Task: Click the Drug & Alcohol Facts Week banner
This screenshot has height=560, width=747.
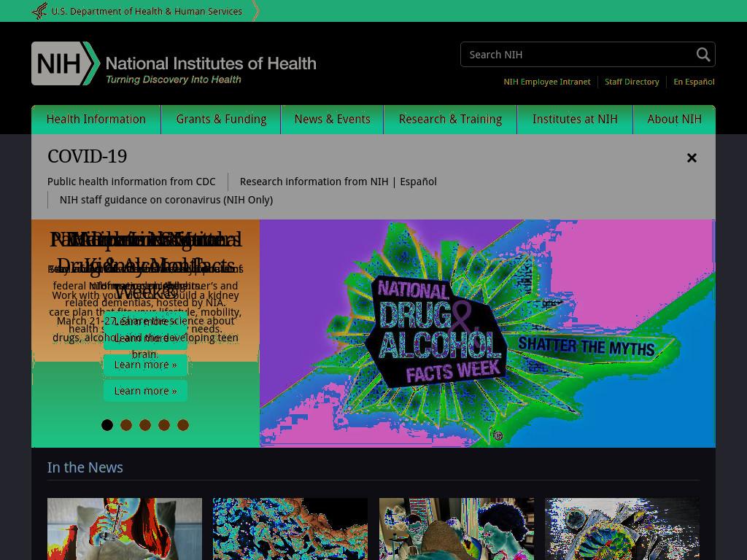Action: click(x=487, y=333)
